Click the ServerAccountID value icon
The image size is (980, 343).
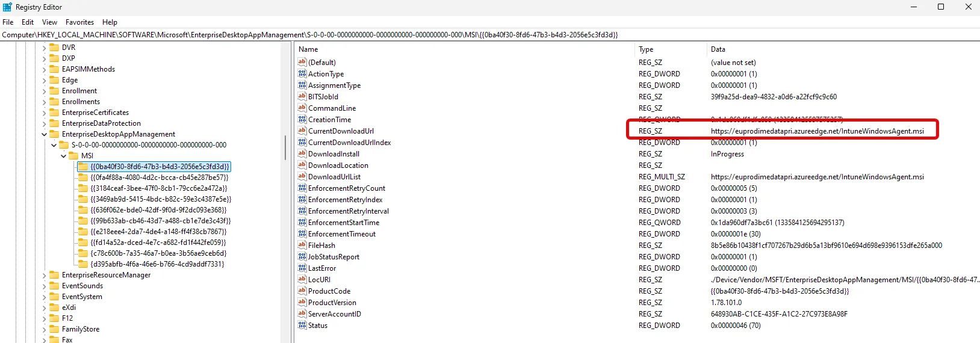tap(302, 314)
